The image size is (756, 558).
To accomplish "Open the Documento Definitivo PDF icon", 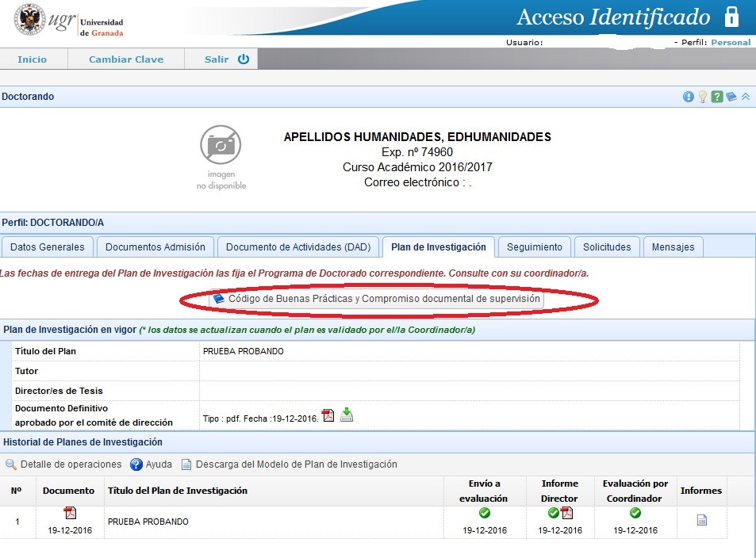I will click(x=328, y=415).
